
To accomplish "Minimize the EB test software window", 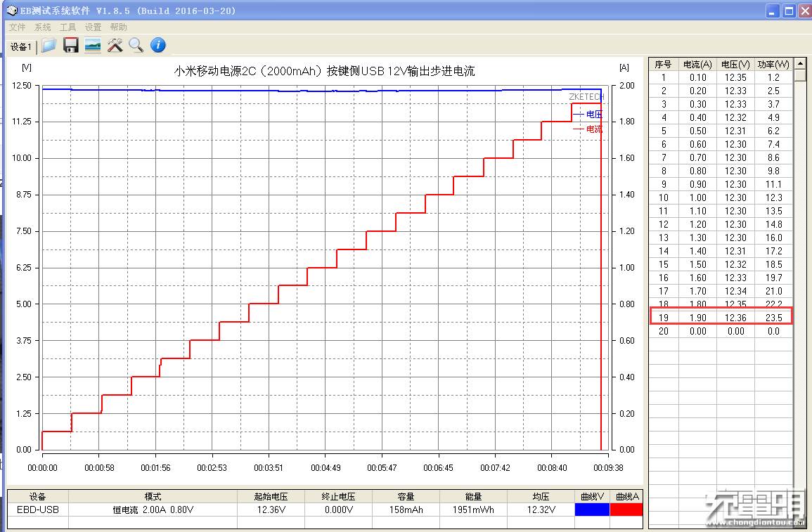I will [x=772, y=11].
